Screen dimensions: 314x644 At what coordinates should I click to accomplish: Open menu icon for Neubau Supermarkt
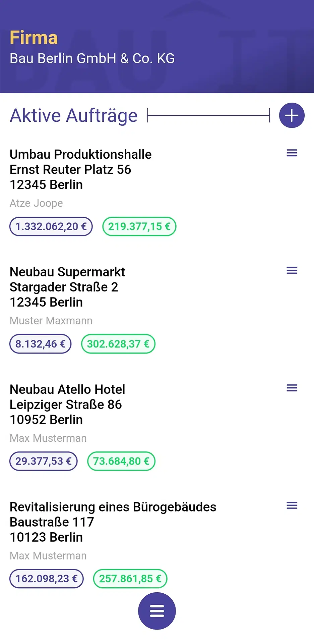[292, 271]
